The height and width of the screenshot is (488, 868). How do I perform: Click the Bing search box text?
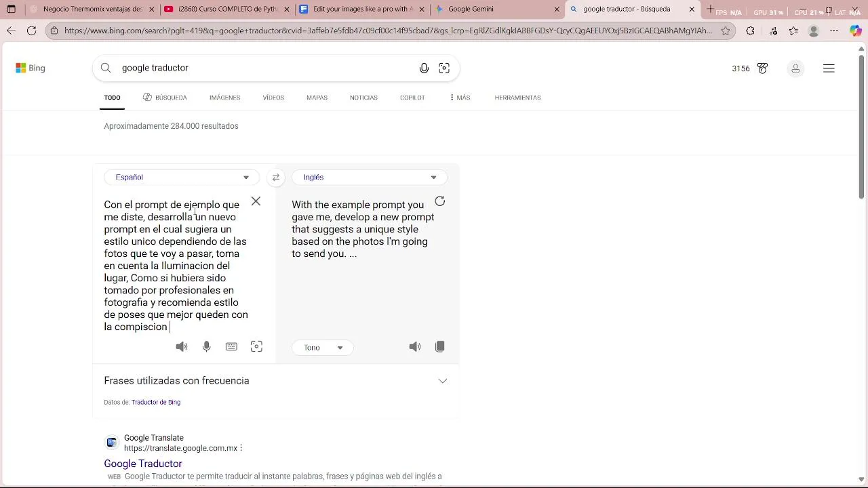(155, 68)
